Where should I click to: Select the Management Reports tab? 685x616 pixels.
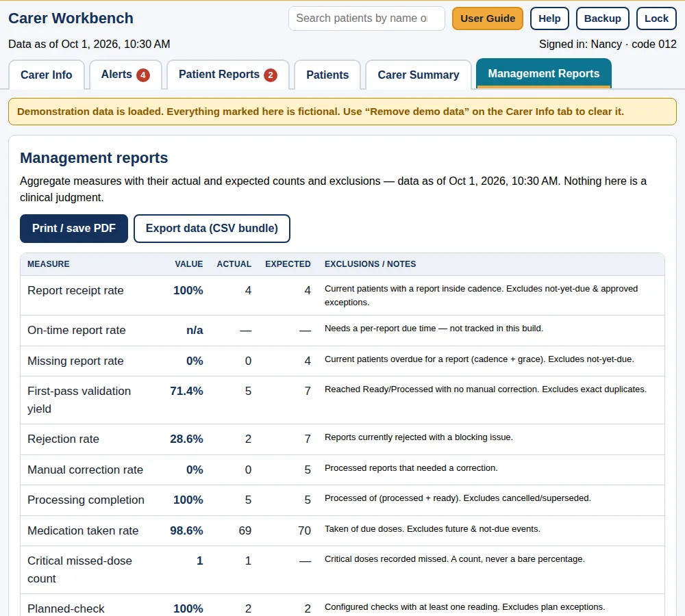coord(543,73)
